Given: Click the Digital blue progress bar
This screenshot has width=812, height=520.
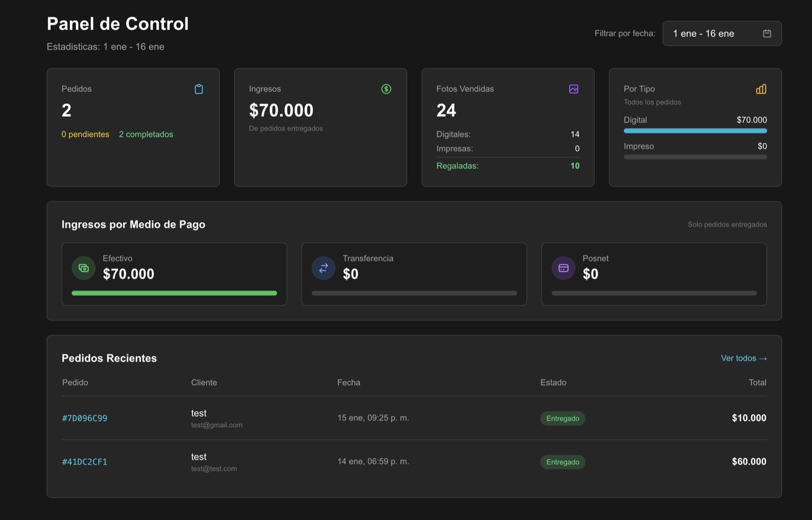Looking at the screenshot, I should [x=695, y=131].
